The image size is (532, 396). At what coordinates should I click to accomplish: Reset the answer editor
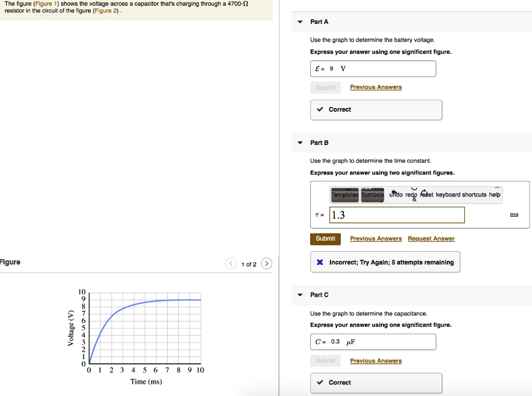click(x=427, y=194)
